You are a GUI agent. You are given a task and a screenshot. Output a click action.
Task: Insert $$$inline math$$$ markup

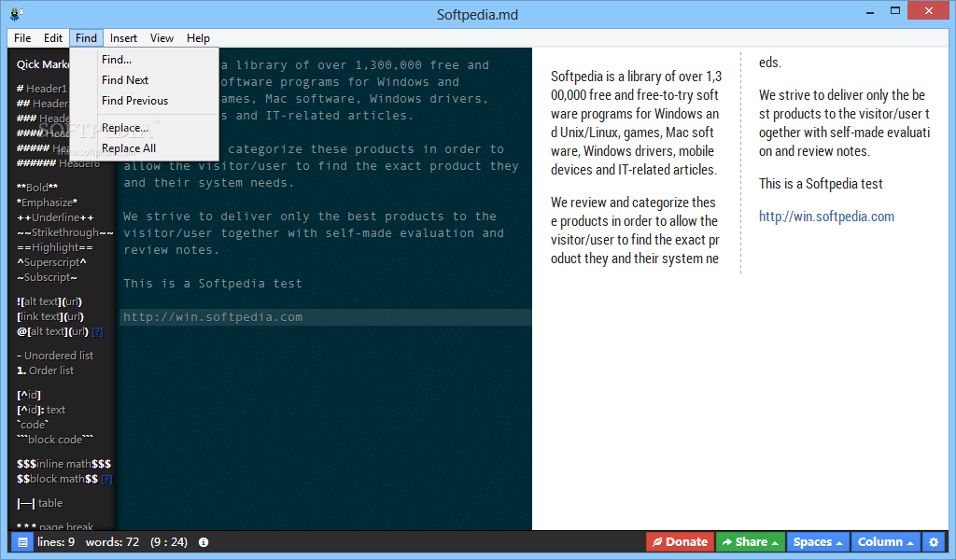pyautogui.click(x=64, y=464)
